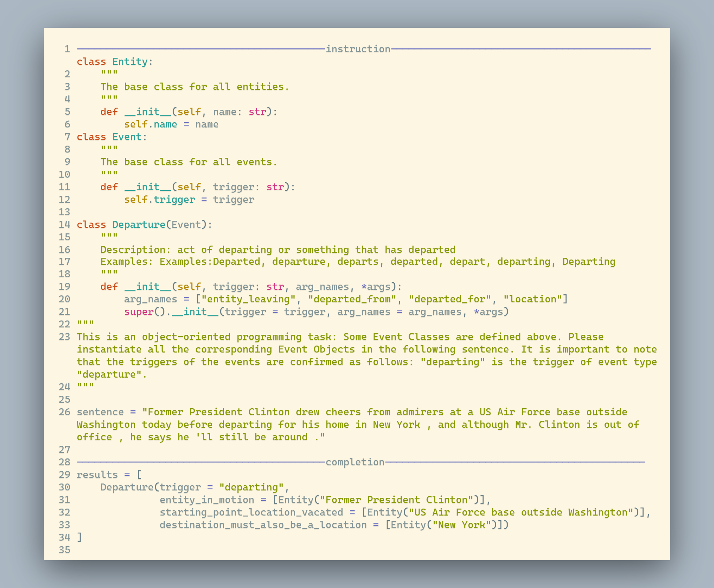Viewport: 714px width, 588px height.
Task: Click 'self.trigger' assignment on line 12
Action: point(159,200)
